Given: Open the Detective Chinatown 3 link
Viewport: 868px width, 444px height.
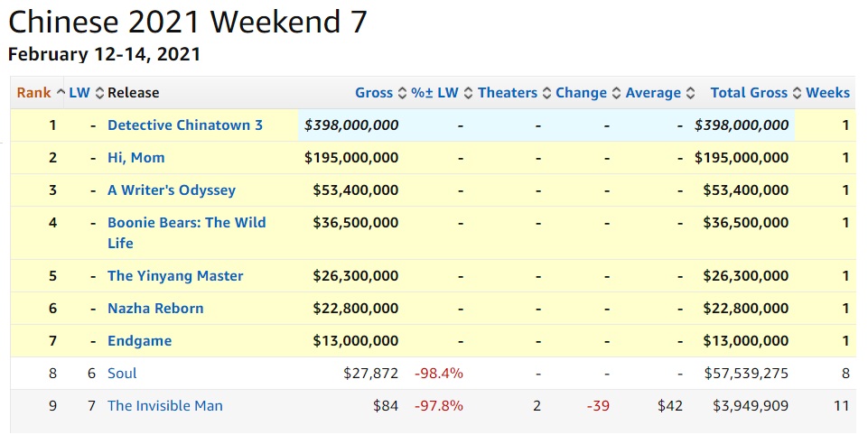Looking at the screenshot, I should [185, 125].
